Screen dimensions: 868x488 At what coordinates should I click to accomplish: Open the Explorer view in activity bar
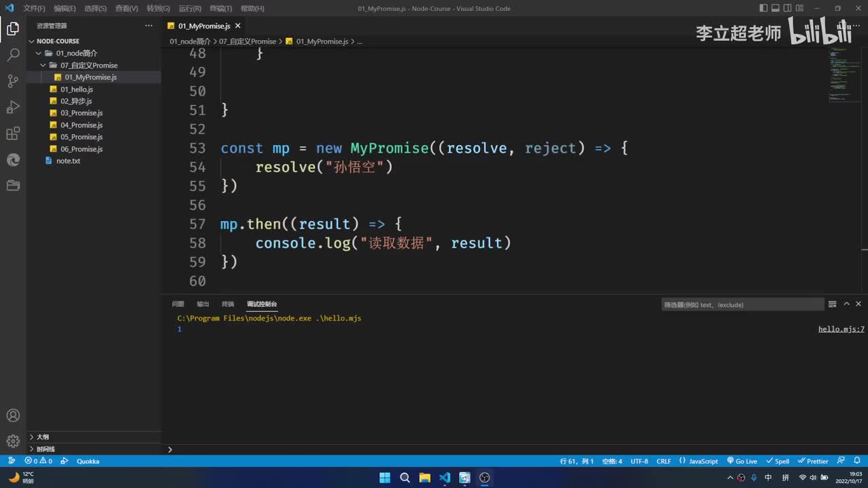(x=13, y=28)
